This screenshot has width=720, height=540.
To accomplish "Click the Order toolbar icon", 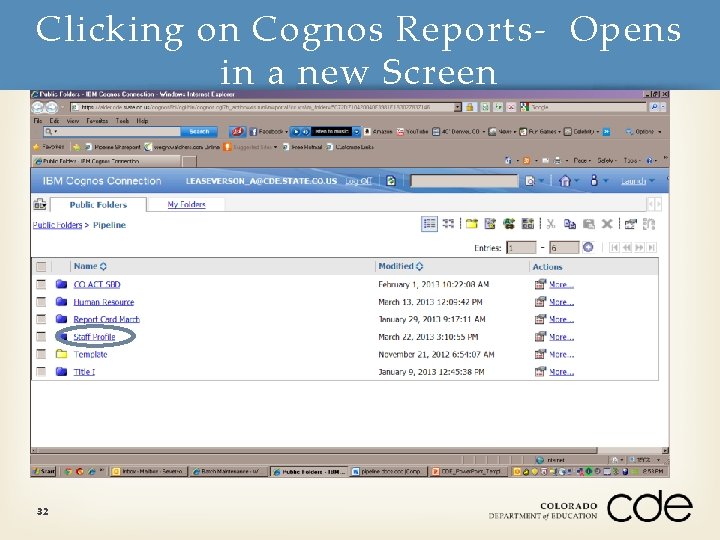I will click(x=649, y=224).
